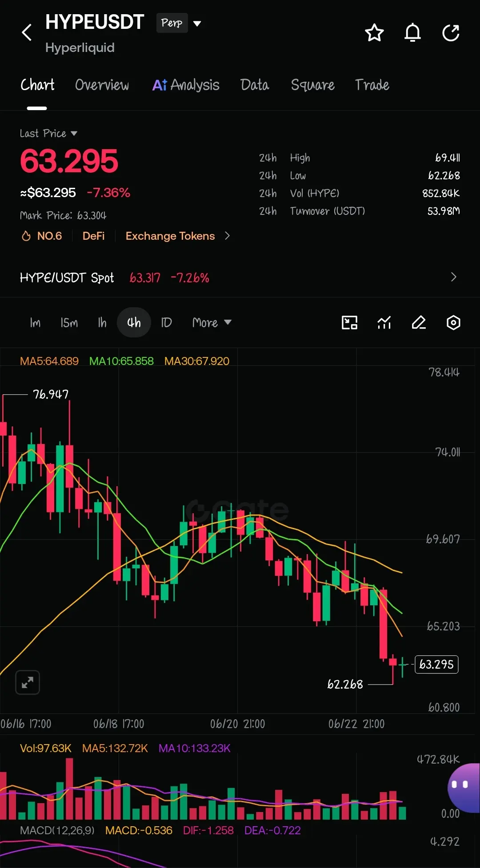Switch to the Overview tab
This screenshot has width=480, height=868.
coord(102,85)
